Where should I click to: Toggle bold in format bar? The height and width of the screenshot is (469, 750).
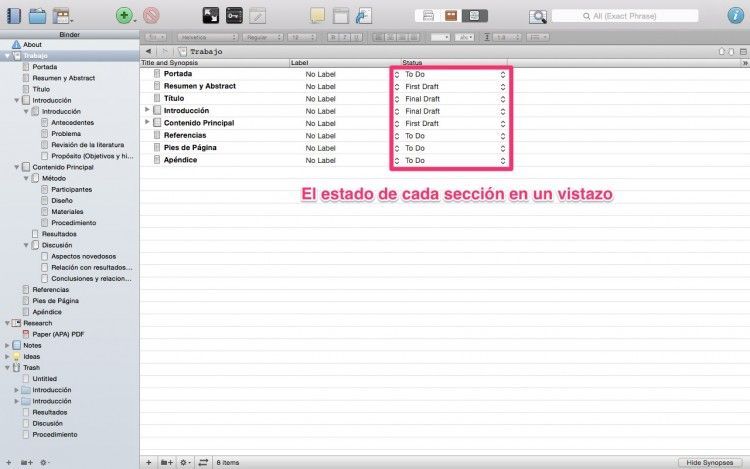pyautogui.click(x=333, y=37)
